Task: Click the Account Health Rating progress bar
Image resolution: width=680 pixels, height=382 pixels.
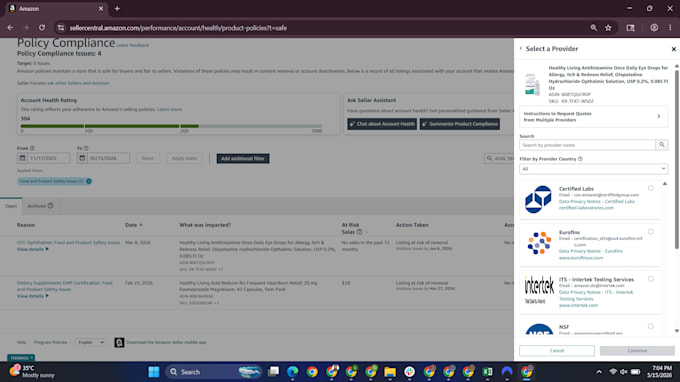Action: tap(171, 126)
